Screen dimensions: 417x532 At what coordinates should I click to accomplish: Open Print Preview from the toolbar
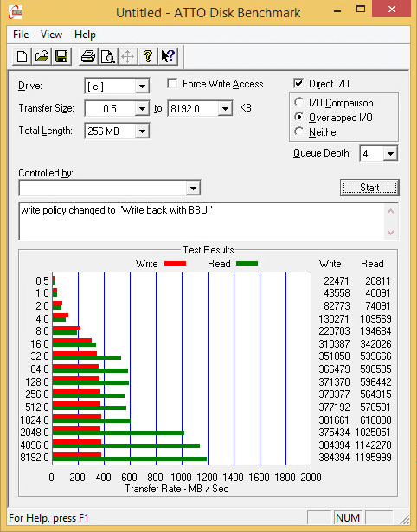click(x=108, y=56)
